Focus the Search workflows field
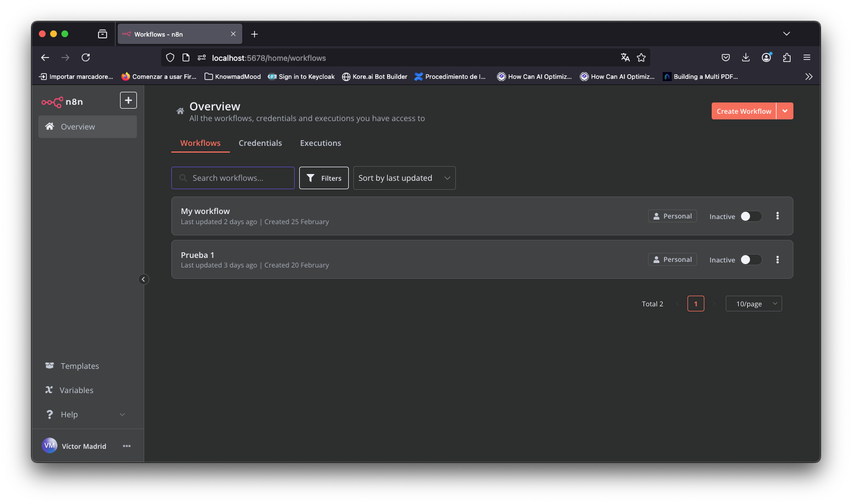Viewport: 852px width, 504px height. [x=233, y=178]
